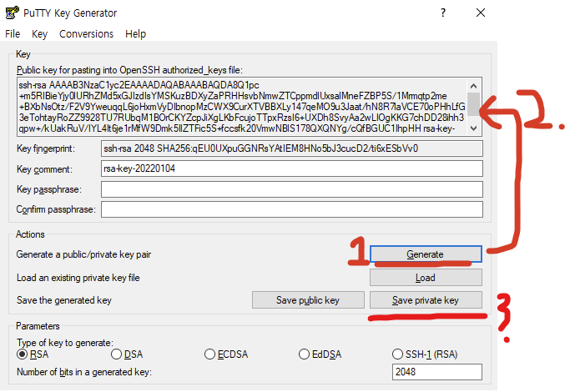This screenshot has height=392, width=570.
Task: Click the Key comment field
Action: (292, 168)
